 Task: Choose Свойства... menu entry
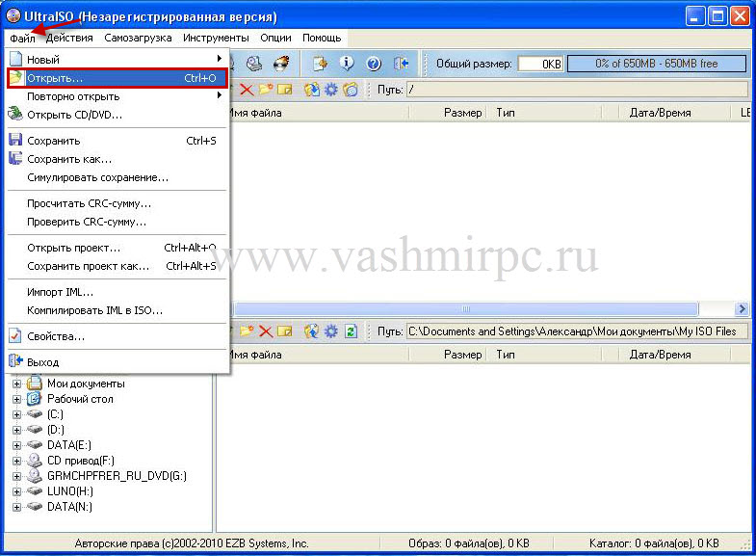[117, 336]
